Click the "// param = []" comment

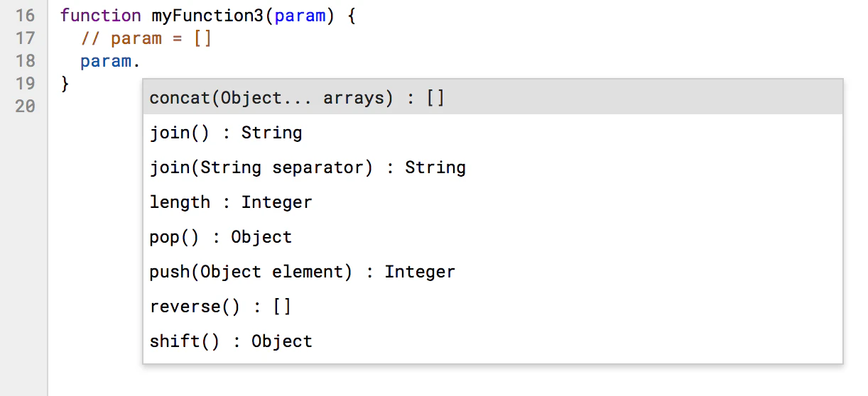pyautogui.click(x=146, y=38)
